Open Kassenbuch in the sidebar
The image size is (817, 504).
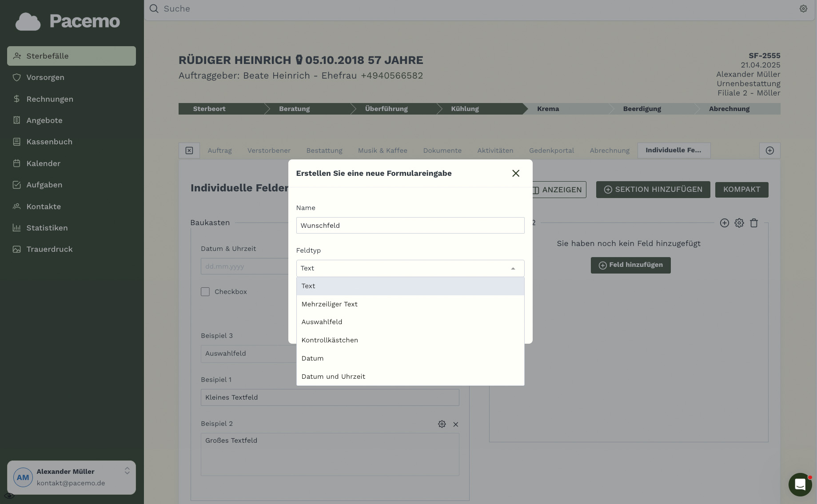49,142
